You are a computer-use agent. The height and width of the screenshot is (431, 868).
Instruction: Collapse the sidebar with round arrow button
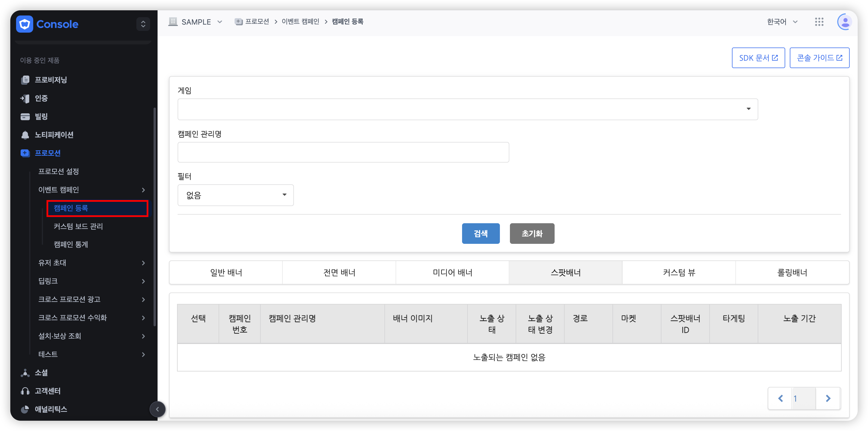coord(157,409)
